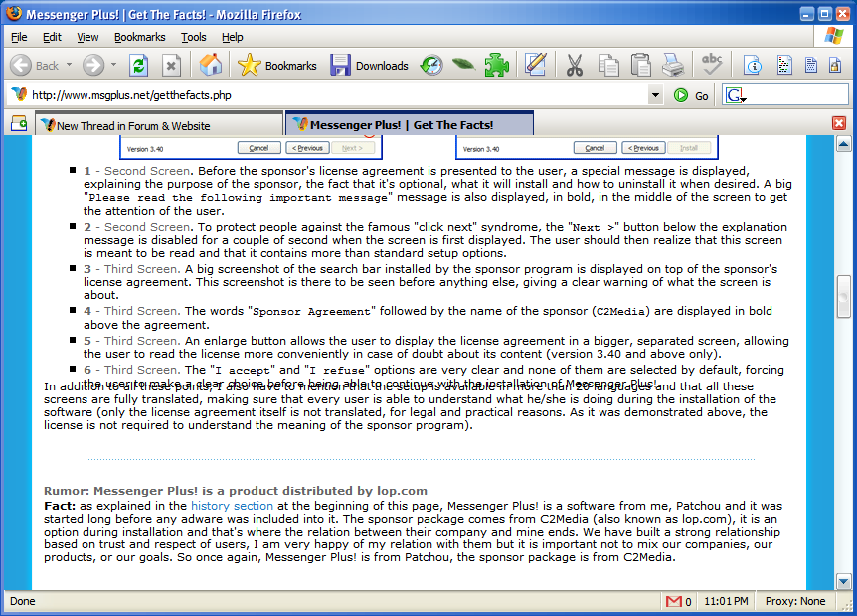Expand the address bar URL dropdown
Image resolution: width=857 pixels, height=616 pixels.
655,95
